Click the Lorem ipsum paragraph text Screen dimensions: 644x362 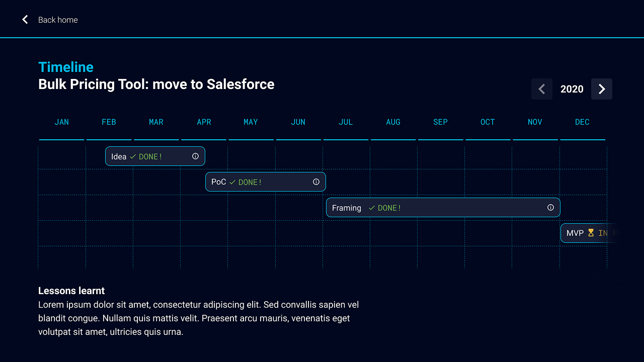tap(199, 318)
